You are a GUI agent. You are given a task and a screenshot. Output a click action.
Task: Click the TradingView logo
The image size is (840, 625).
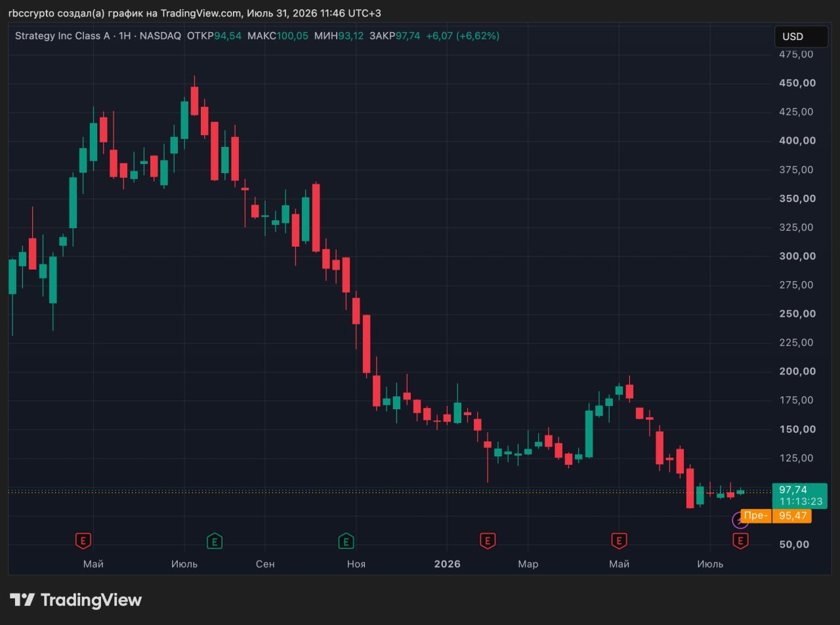point(75,600)
